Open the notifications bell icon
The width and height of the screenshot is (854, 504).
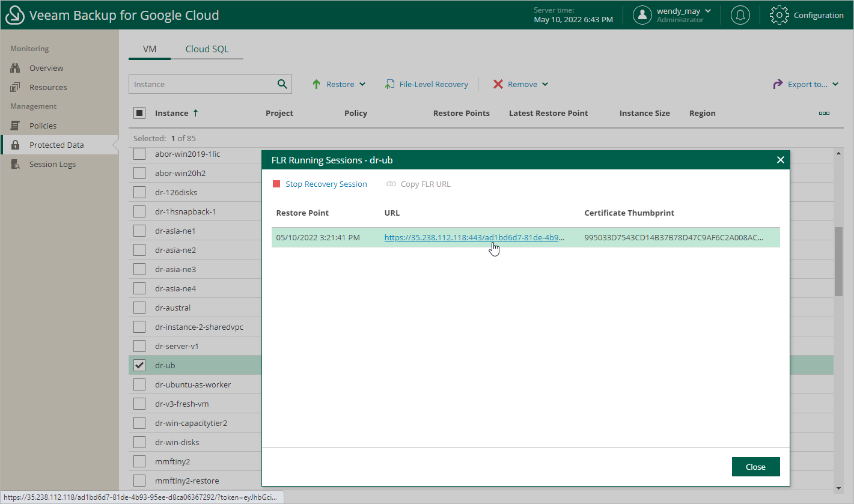[740, 15]
